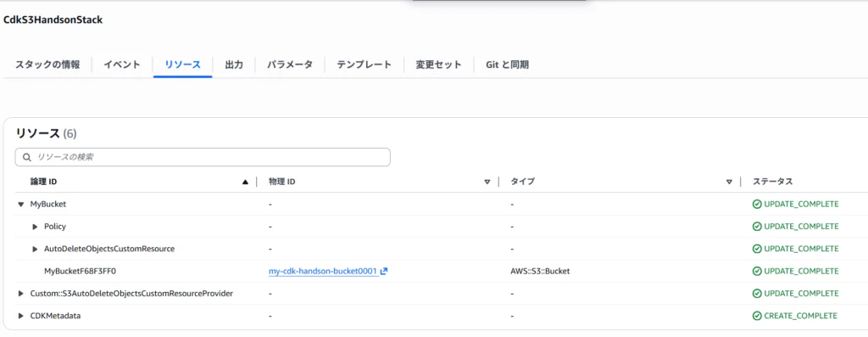Go to the 変更セット tab
The height and width of the screenshot is (337, 868).
click(x=439, y=65)
